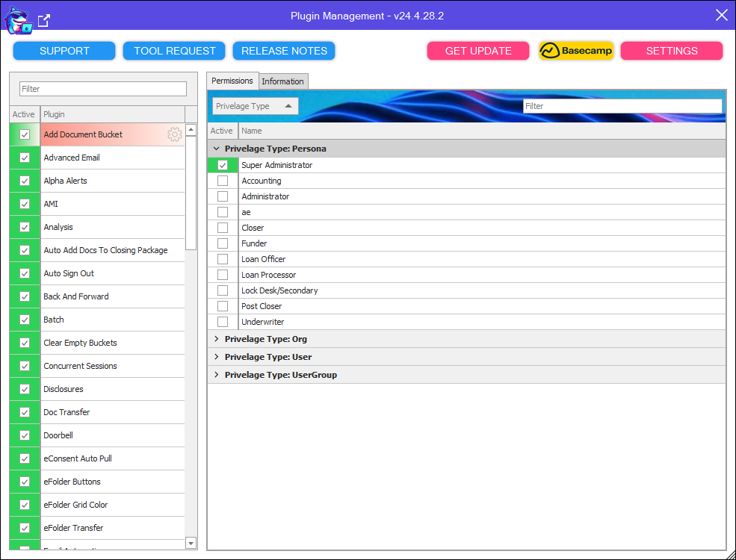Enable the Loan Officer persona checkbox
736x560 pixels.
point(223,259)
